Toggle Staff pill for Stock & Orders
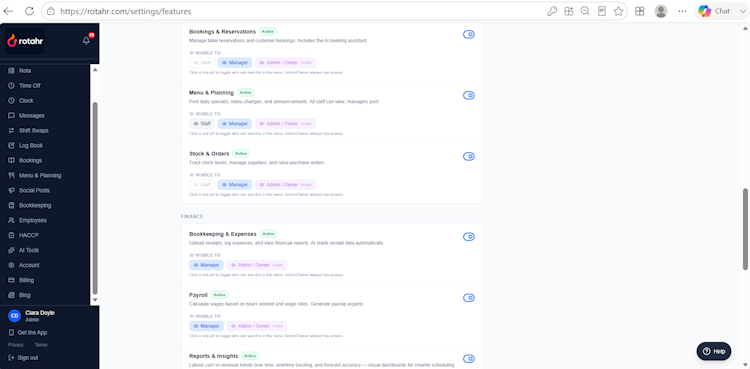 (x=202, y=185)
